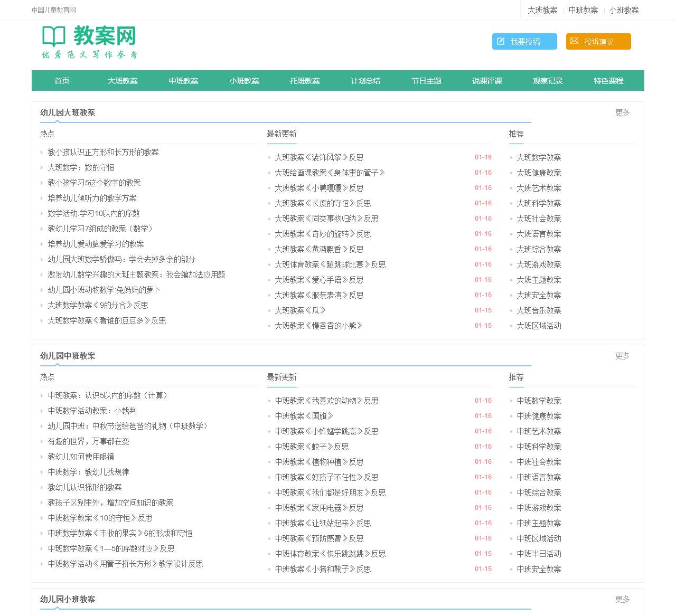Open 大班数学教案《9的分合》反思

98,305
